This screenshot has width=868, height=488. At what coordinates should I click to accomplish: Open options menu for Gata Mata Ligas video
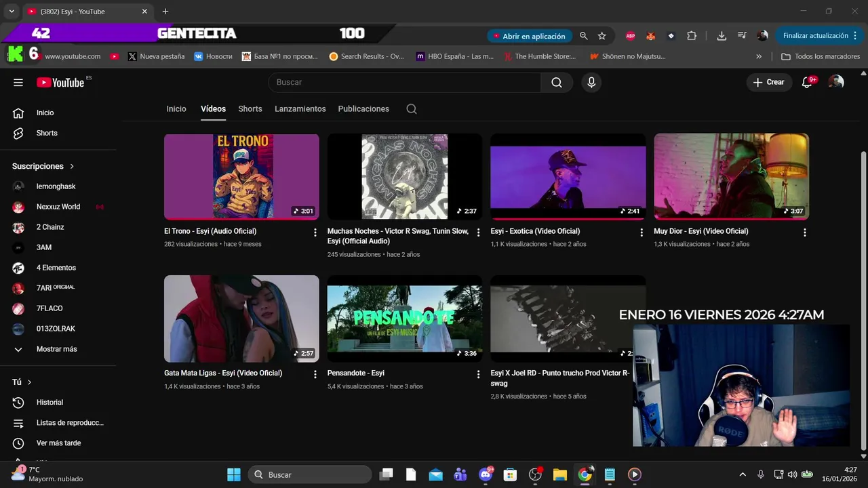(x=315, y=374)
